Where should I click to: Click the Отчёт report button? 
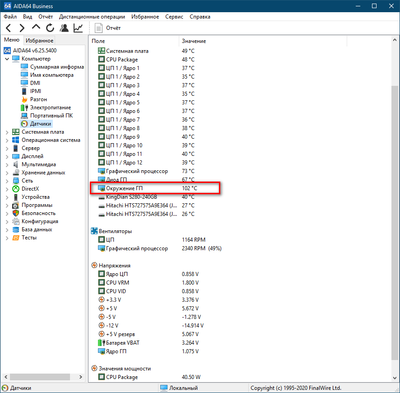coord(107,28)
